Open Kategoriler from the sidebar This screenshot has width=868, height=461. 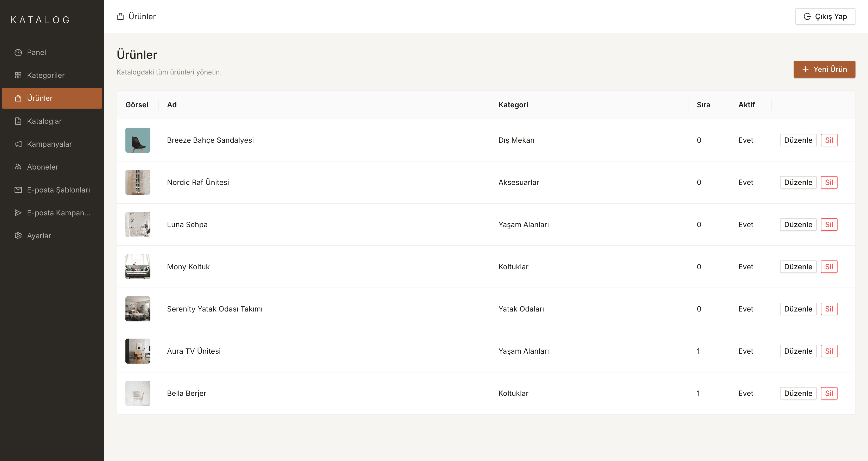click(x=52, y=75)
